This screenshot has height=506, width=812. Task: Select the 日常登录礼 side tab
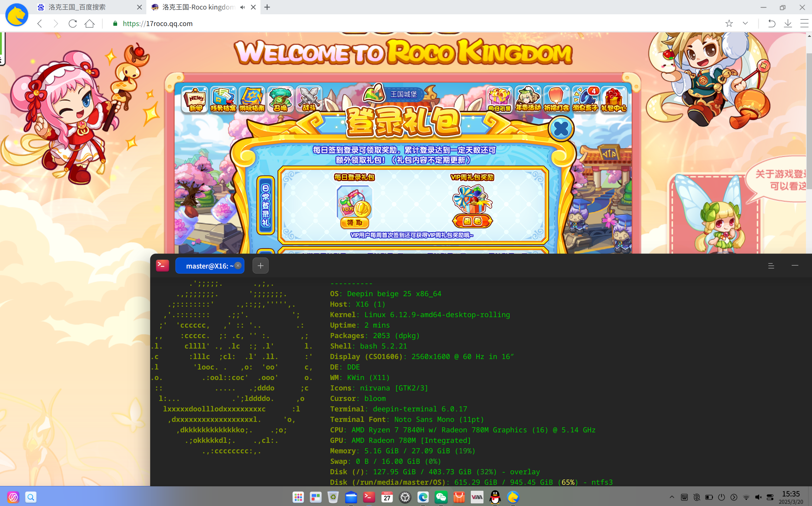pyautogui.click(x=266, y=205)
